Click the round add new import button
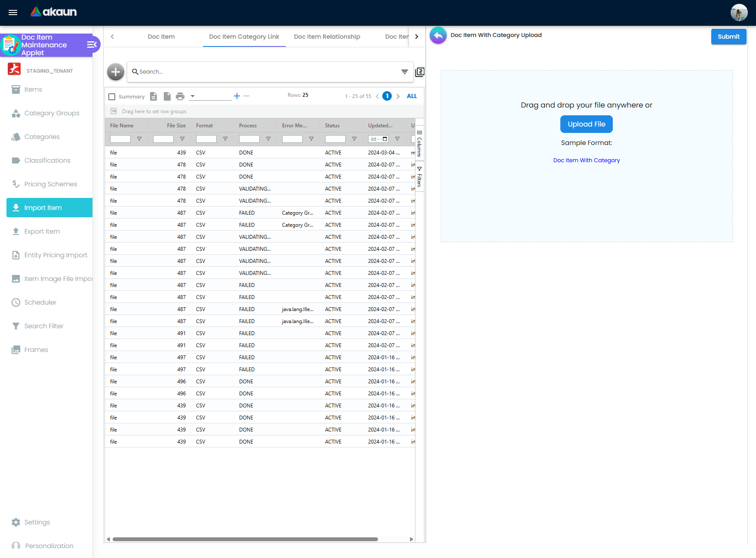This screenshot has width=756, height=558. [116, 72]
